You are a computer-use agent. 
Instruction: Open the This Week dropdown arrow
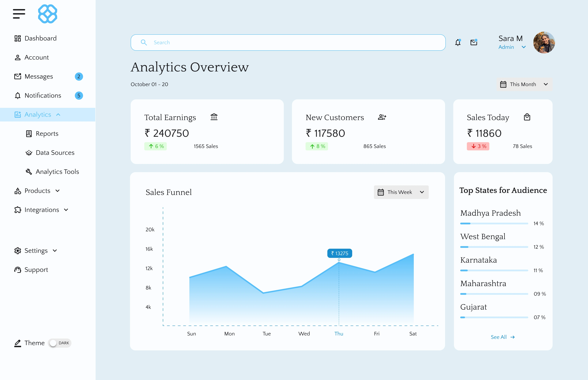point(422,192)
